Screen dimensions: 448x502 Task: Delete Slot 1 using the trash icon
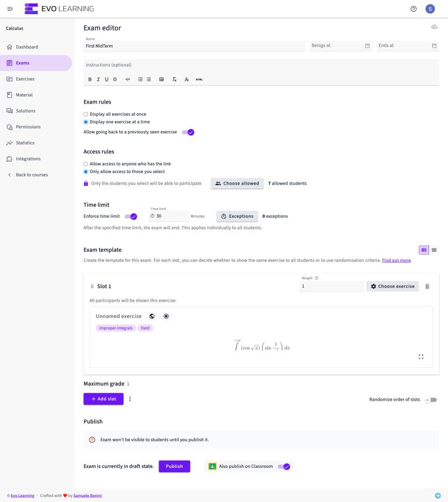click(x=427, y=286)
